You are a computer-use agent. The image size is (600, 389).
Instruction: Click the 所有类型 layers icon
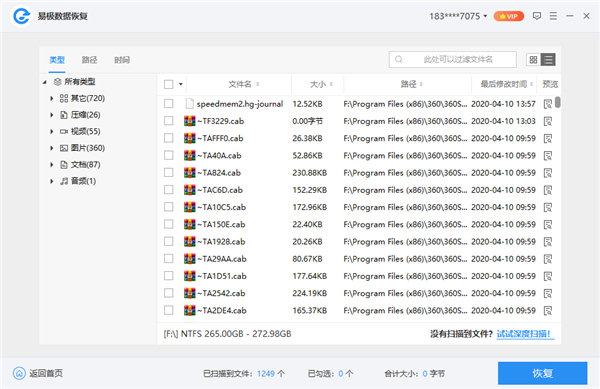[57, 81]
